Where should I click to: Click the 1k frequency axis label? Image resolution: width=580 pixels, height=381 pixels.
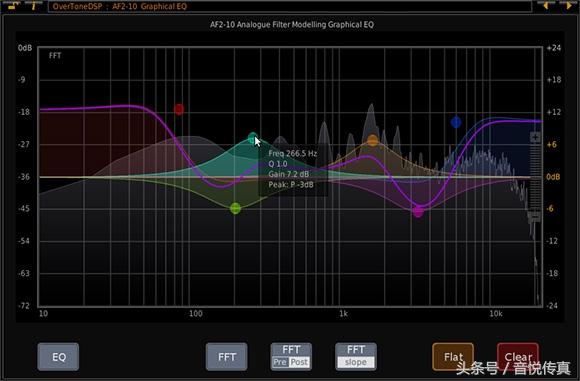coord(343,314)
